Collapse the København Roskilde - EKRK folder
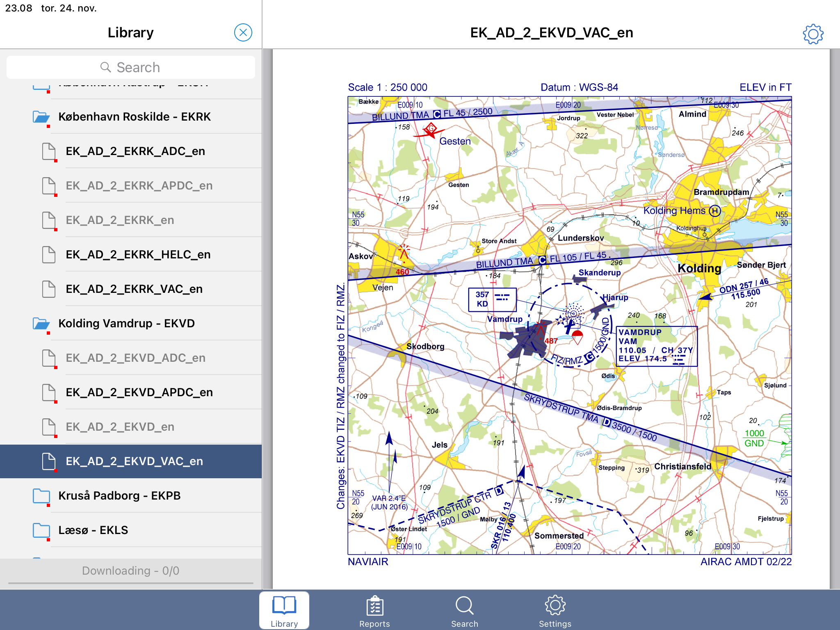 (131, 117)
